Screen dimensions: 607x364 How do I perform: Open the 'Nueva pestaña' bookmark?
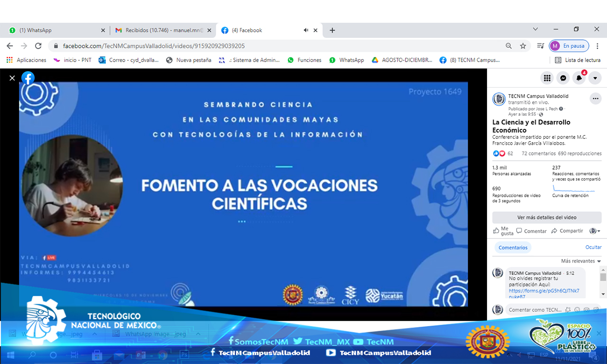189,60
